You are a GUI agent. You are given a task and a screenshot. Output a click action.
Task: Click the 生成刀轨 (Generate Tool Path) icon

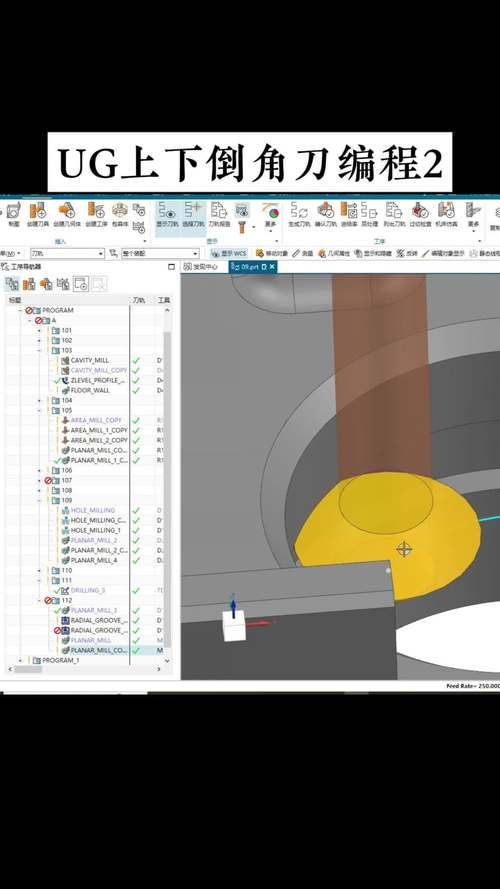point(299,215)
